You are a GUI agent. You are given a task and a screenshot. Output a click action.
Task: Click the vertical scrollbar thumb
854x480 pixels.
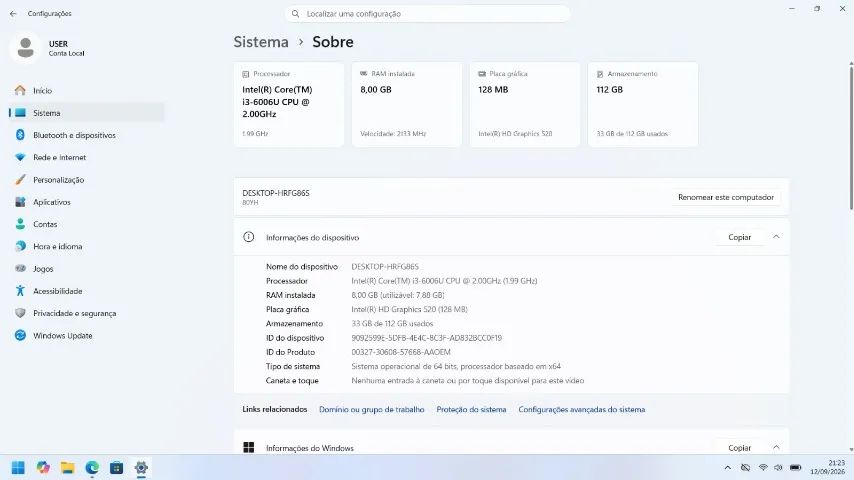851,136
